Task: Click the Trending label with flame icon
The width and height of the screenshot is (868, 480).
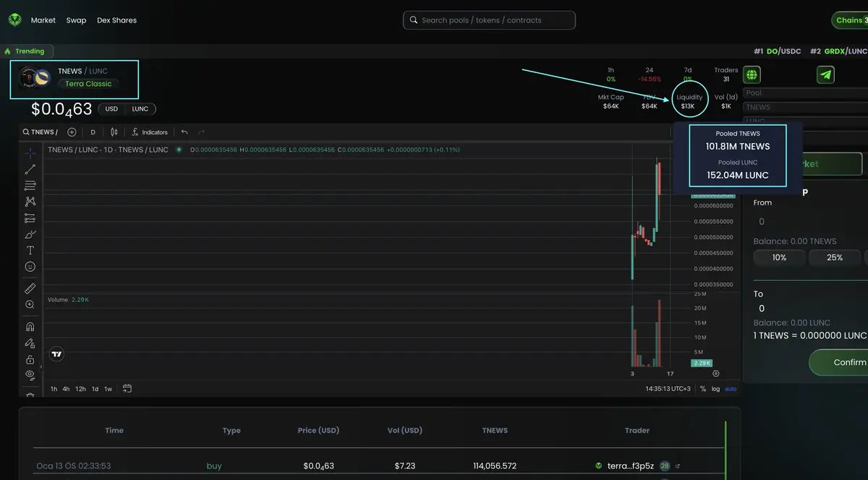Action: [x=25, y=51]
